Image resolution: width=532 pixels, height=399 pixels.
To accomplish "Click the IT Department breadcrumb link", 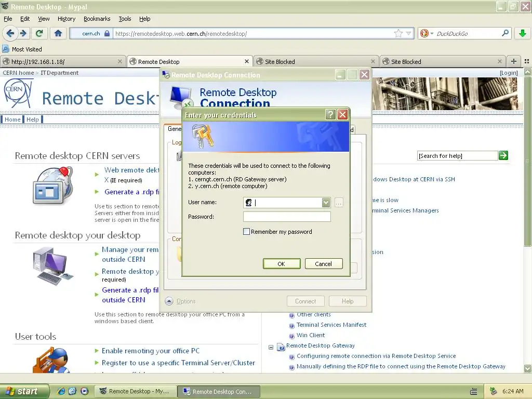I will (x=59, y=73).
